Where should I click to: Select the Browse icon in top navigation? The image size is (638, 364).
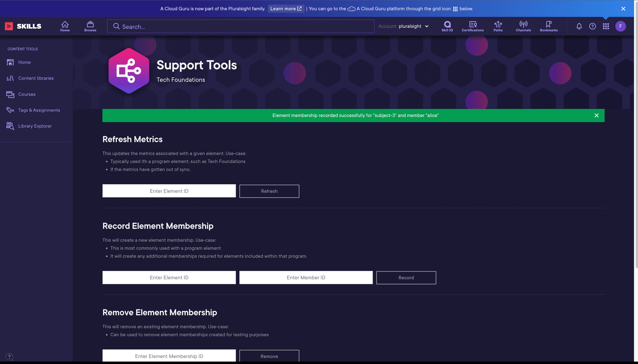coord(90,26)
